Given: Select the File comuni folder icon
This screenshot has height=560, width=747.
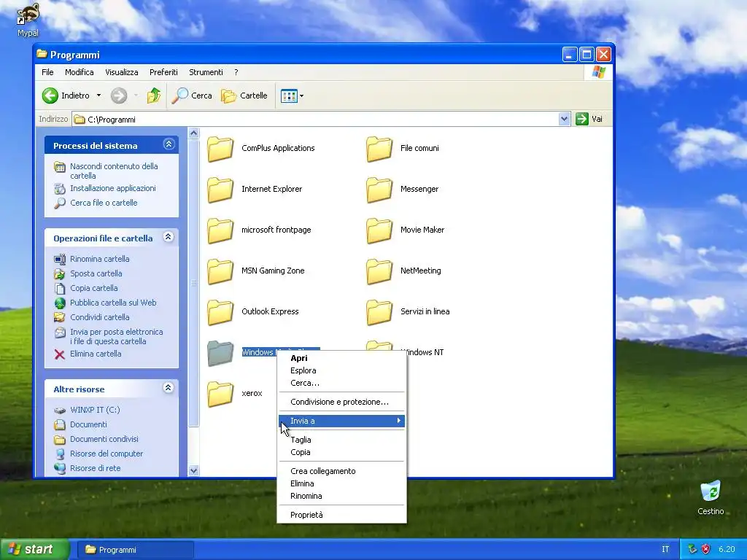Looking at the screenshot, I should (379, 149).
